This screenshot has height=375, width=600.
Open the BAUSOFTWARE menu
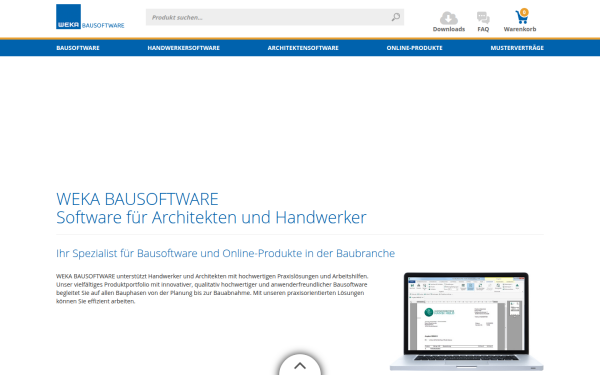click(x=78, y=48)
